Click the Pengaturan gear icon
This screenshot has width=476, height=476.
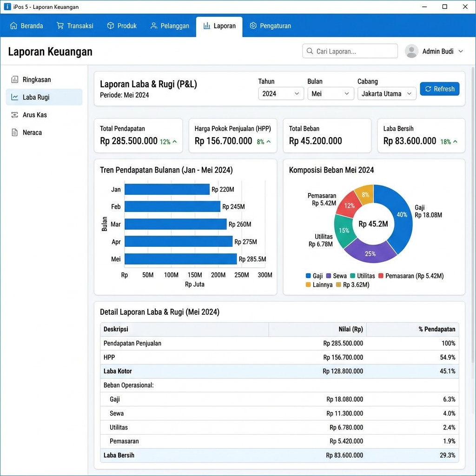coord(253,26)
